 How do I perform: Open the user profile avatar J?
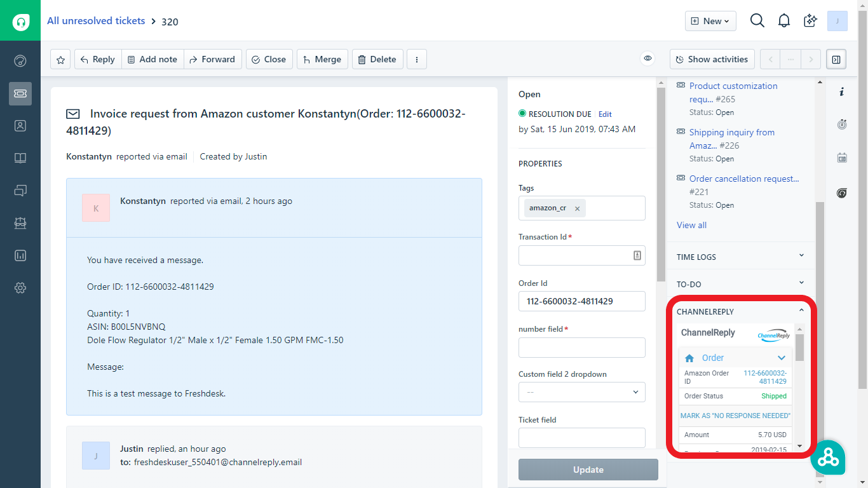click(x=837, y=21)
